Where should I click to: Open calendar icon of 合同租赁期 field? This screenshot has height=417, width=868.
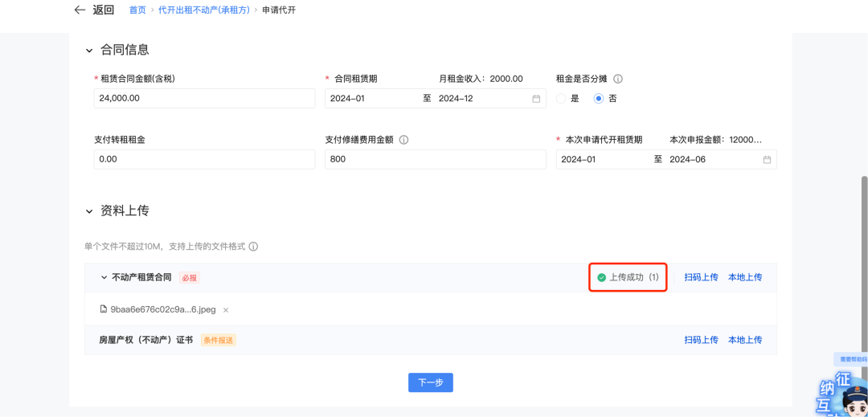[x=536, y=99]
